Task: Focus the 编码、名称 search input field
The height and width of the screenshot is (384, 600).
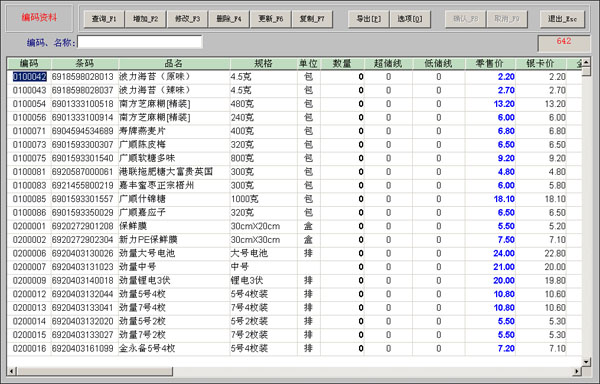Action: pyautogui.click(x=140, y=42)
